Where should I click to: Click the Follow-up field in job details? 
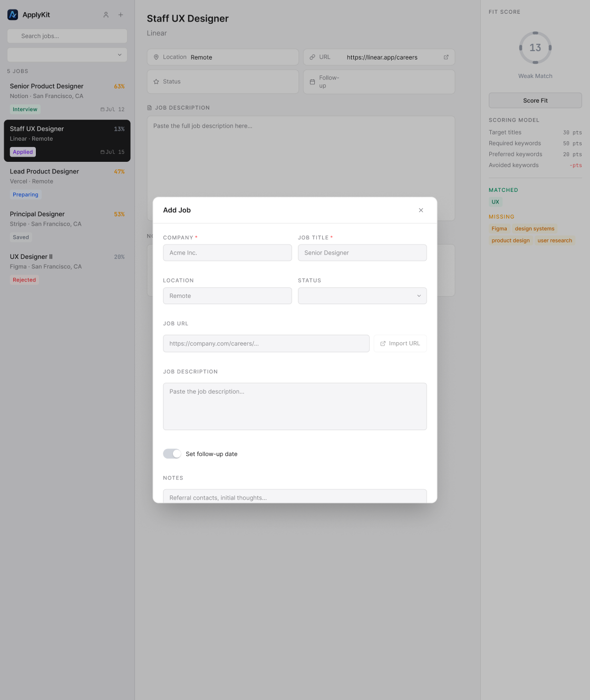pyautogui.click(x=379, y=82)
